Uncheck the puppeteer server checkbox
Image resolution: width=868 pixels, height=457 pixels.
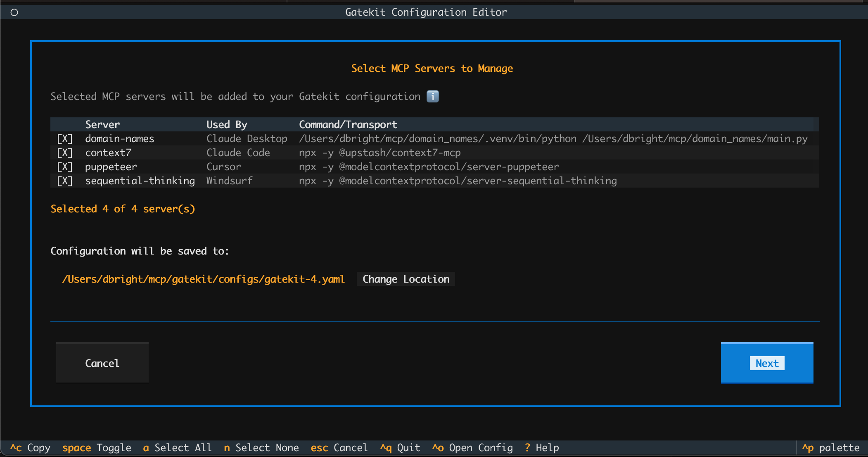click(x=64, y=167)
